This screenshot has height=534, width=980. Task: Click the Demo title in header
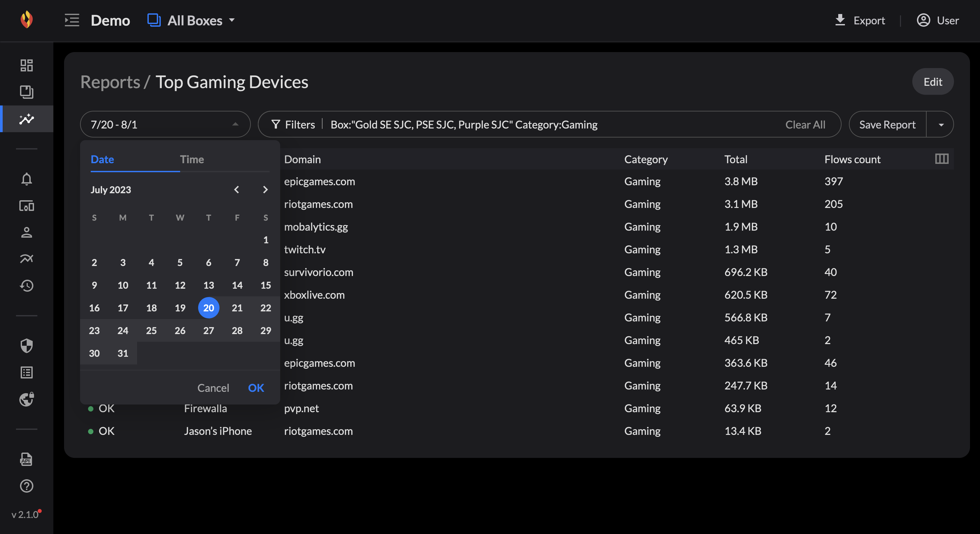[110, 20]
